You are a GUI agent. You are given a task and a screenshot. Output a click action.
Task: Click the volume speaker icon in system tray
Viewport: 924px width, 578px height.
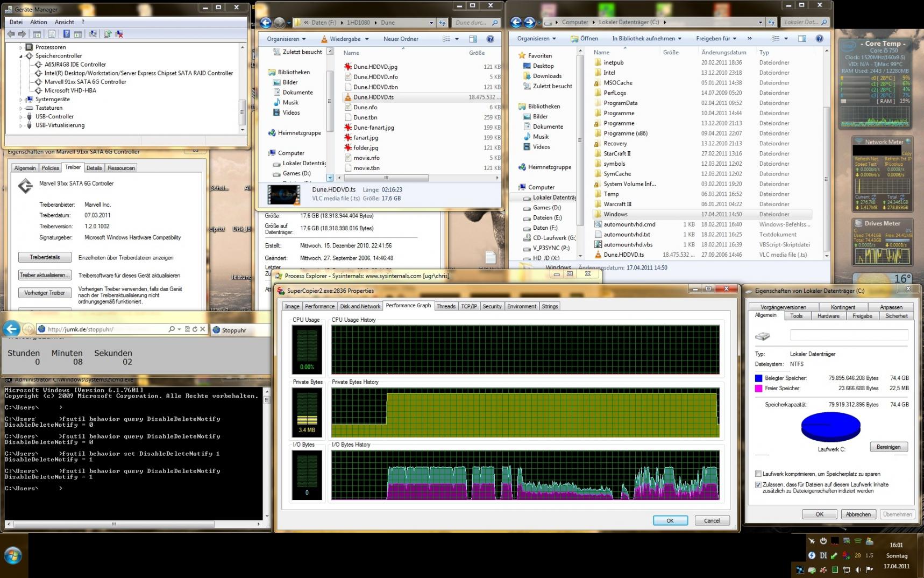[858, 569]
